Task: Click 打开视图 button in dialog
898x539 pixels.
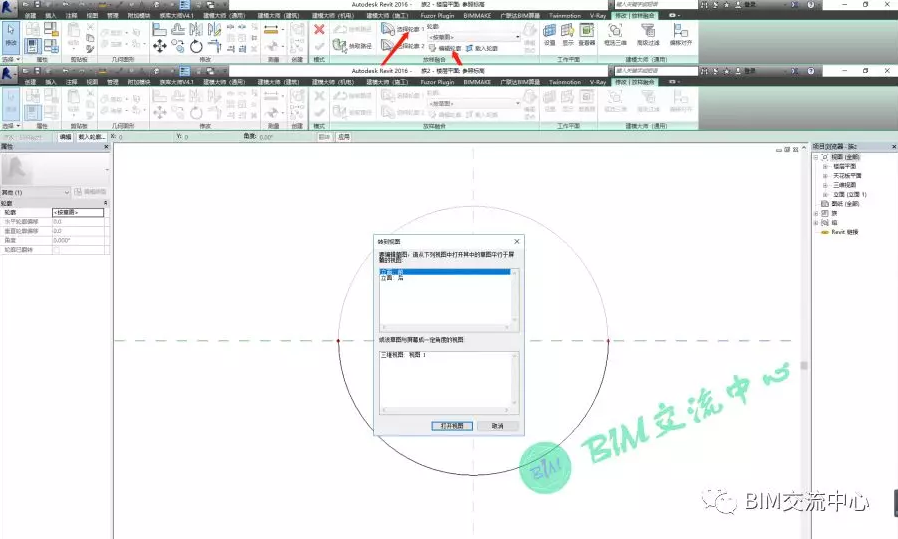Action: (452, 426)
